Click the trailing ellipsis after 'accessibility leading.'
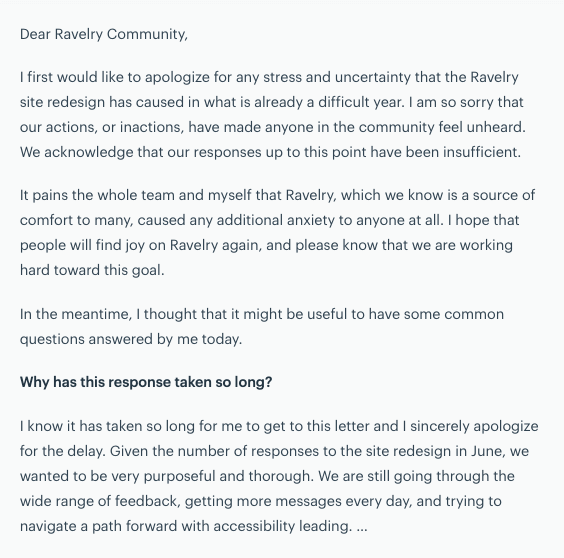 pyautogui.click(x=362, y=526)
